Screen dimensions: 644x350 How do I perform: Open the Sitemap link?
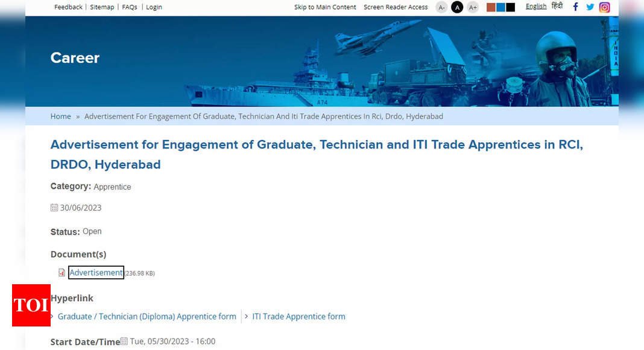[102, 7]
